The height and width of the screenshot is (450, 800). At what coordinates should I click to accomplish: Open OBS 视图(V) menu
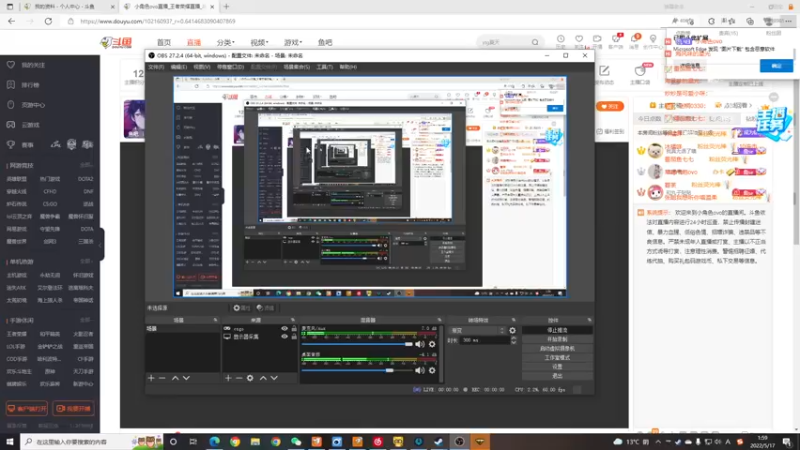[202, 67]
